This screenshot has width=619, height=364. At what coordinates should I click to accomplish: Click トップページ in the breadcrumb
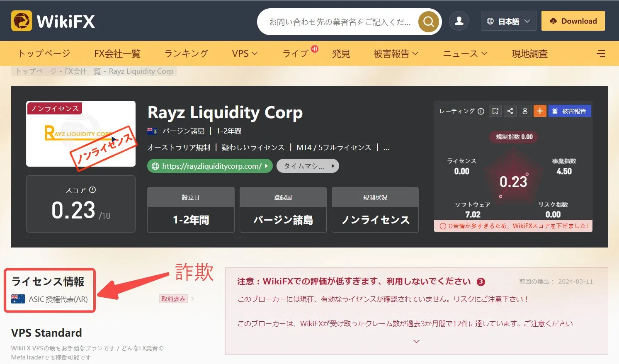36,71
